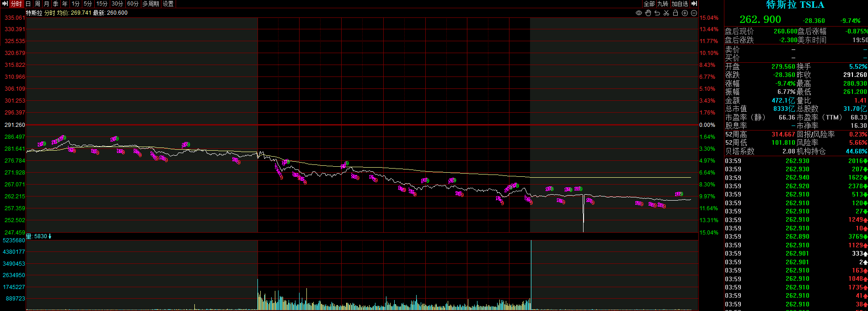Click the 0.00% label on the right axis
The image size is (868, 311).
[707, 125]
